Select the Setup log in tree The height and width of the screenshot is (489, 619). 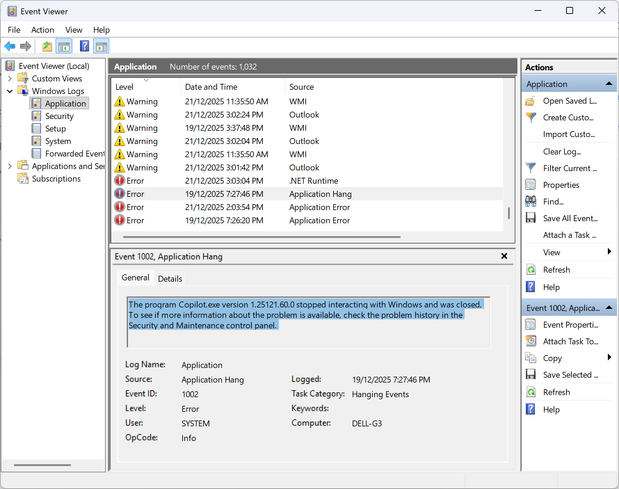point(55,129)
